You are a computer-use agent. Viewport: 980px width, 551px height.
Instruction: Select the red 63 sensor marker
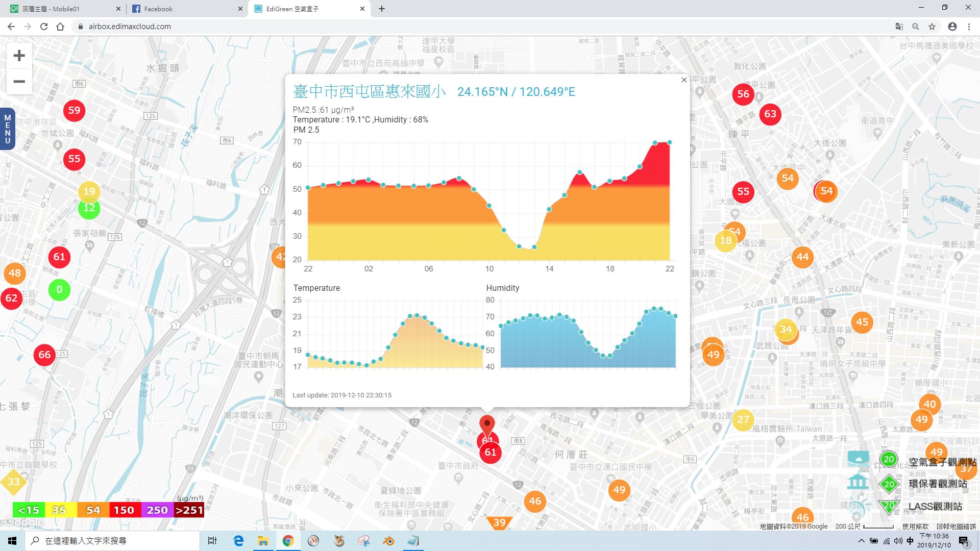(x=770, y=114)
